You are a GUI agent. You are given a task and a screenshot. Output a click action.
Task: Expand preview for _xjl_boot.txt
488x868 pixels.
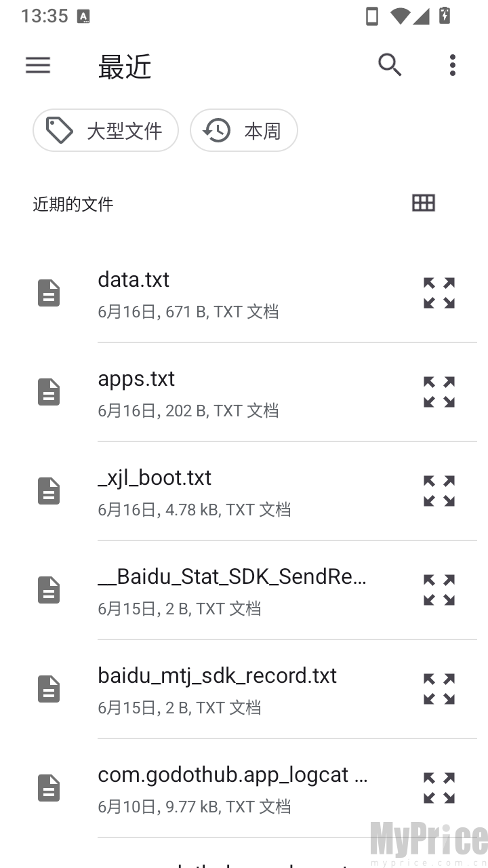tap(439, 491)
